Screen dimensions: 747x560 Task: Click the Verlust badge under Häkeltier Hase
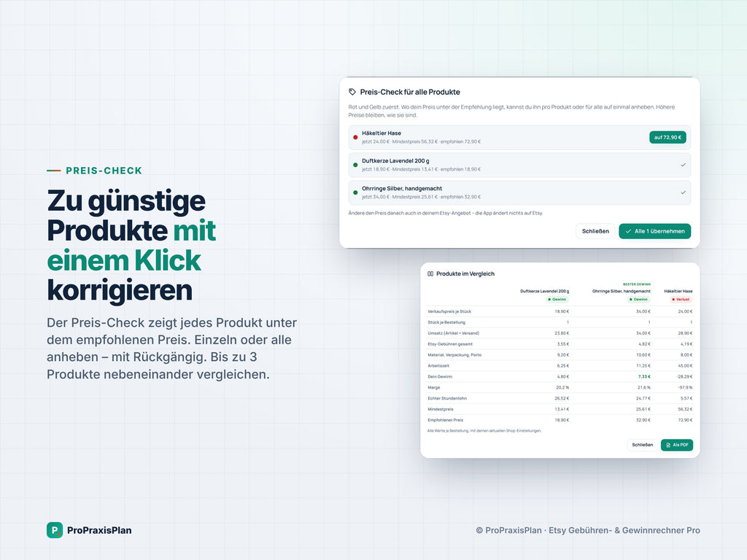(x=681, y=300)
